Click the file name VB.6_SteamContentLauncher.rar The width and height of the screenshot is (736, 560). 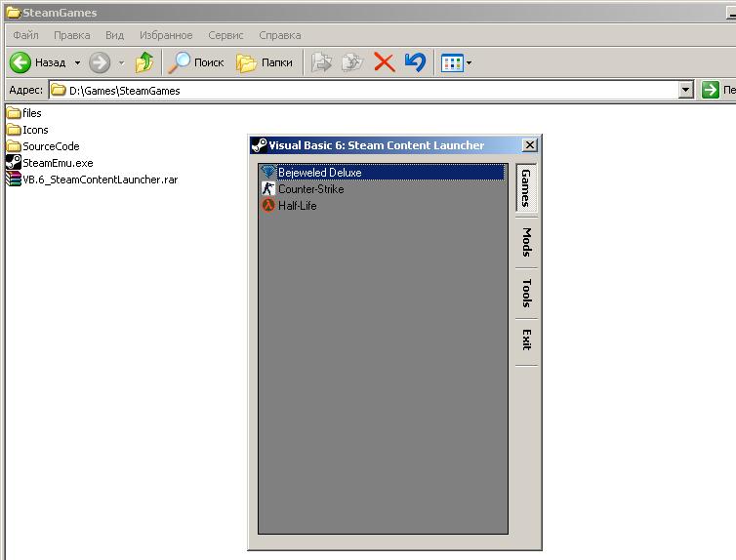coord(100,180)
